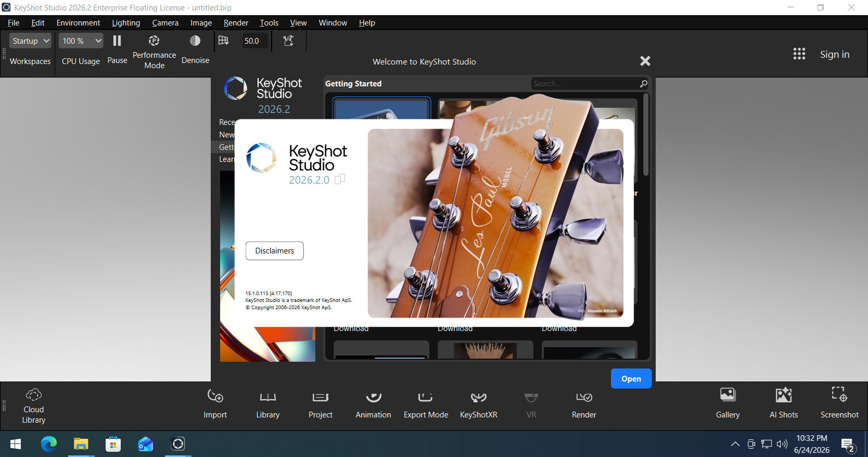The height and width of the screenshot is (457, 868).
Task: Open the CPU Usage 100 % dropdown
Action: [x=81, y=41]
